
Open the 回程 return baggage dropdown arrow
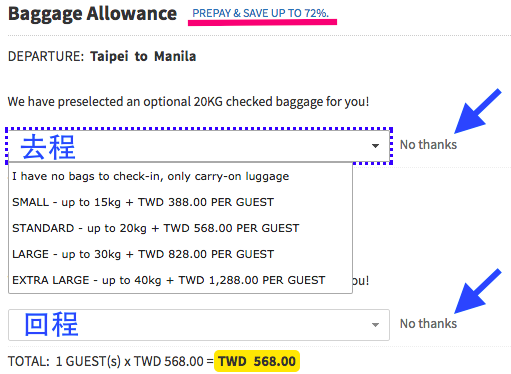pos(375,325)
